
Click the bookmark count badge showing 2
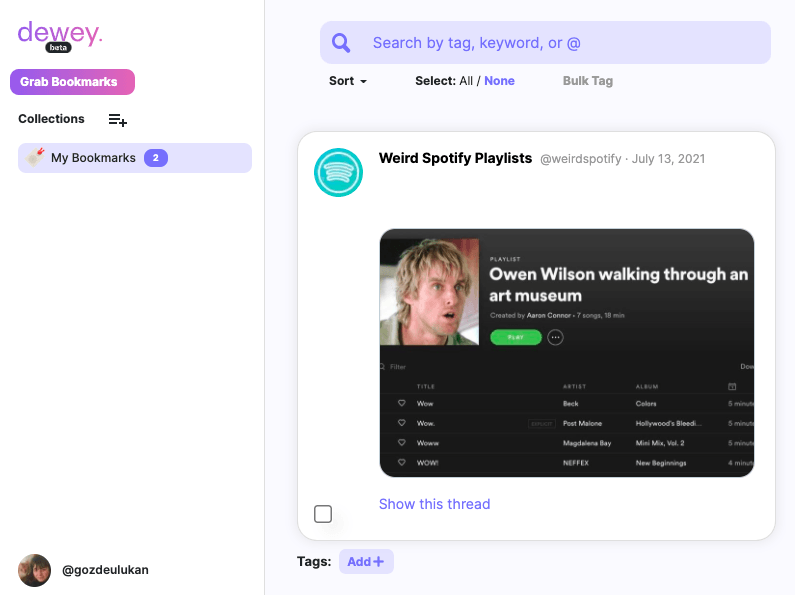pyautogui.click(x=155, y=157)
